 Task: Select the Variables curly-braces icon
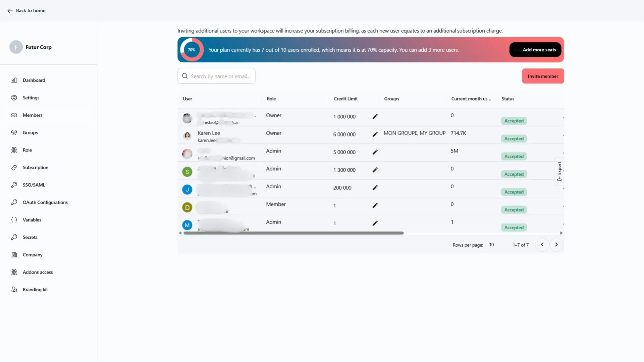14,220
